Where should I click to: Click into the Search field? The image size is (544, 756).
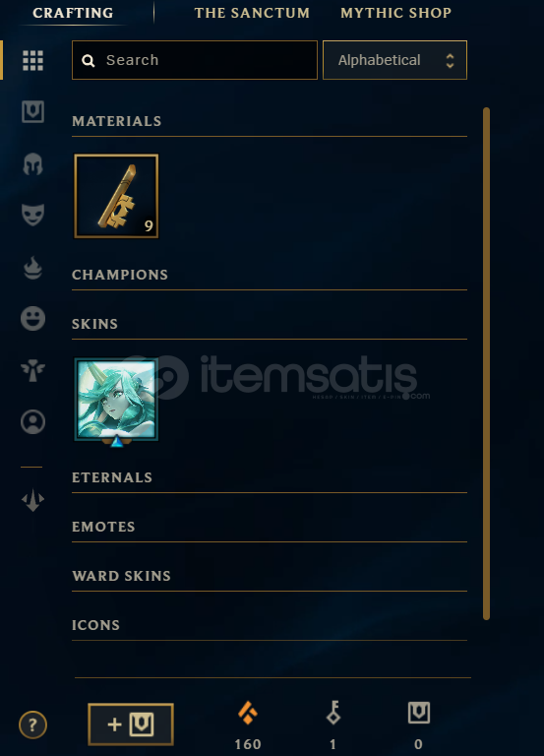[195, 60]
